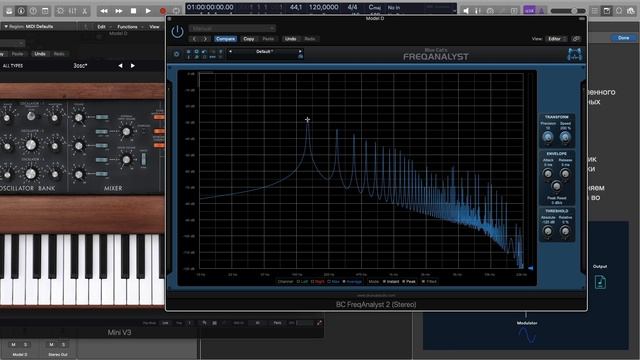This screenshot has width=640, height=360.
Task: Open ALL TYPES filter in Mini V3
Action: tap(13, 66)
